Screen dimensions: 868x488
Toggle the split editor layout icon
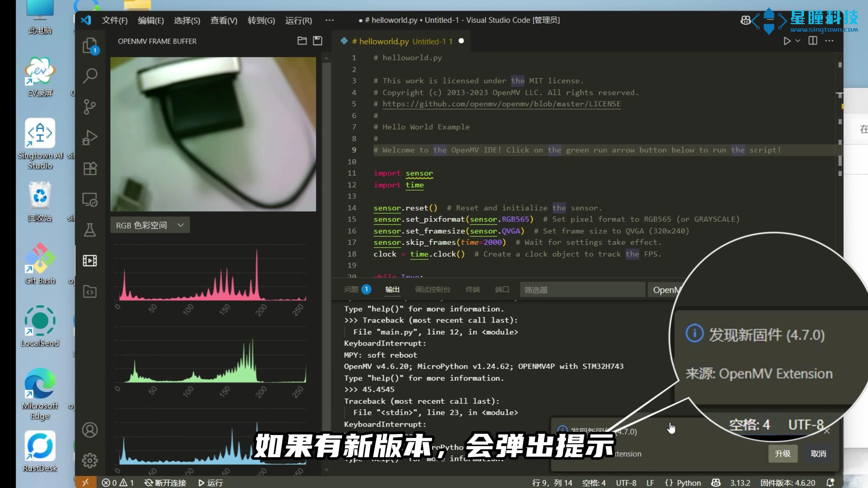(x=813, y=41)
